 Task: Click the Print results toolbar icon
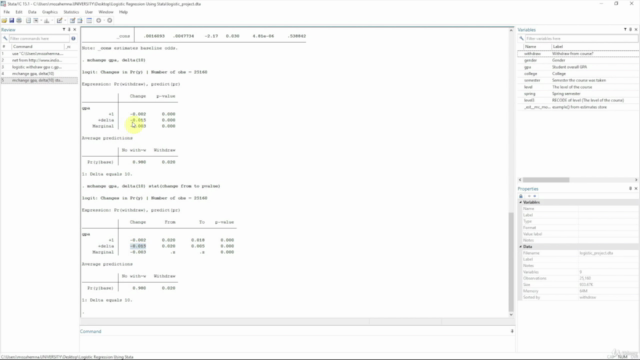[x=19, y=20]
